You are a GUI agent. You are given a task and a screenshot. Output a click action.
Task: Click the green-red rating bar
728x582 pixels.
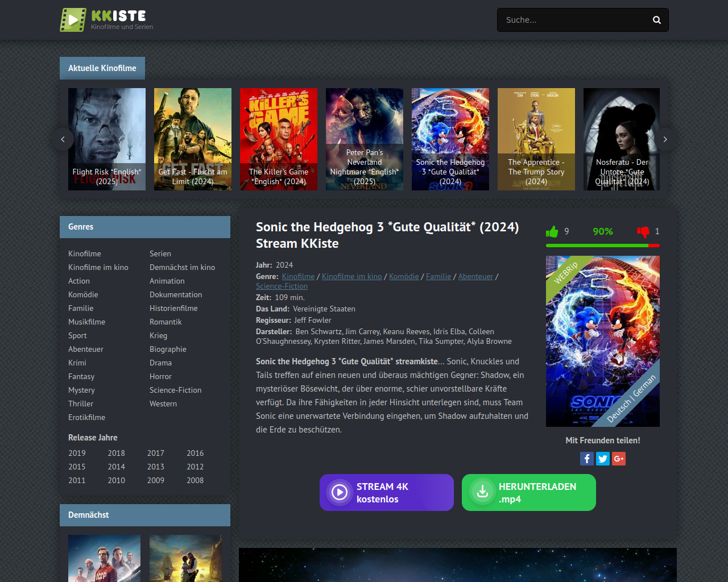603,246
